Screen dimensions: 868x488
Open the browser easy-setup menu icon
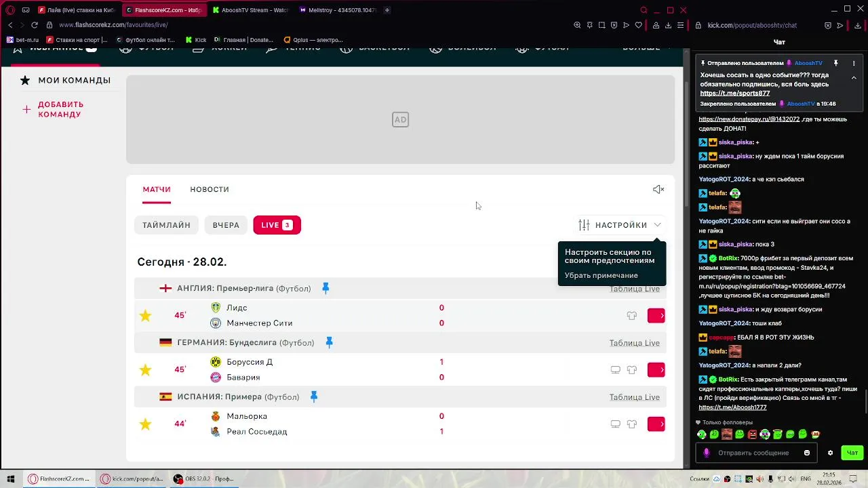[680, 25]
